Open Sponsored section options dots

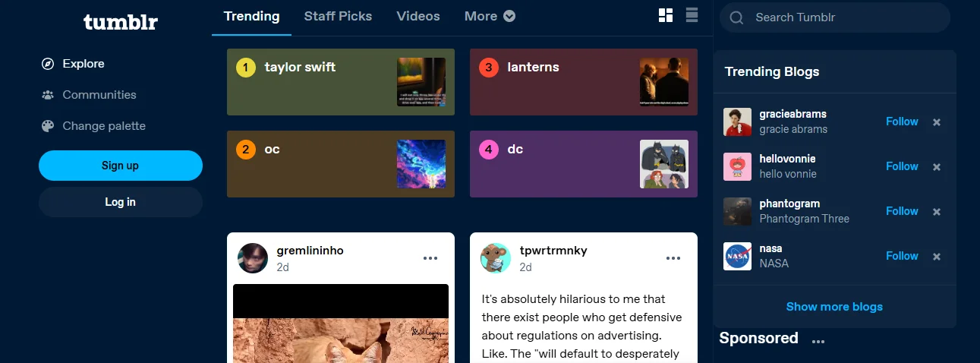click(818, 342)
